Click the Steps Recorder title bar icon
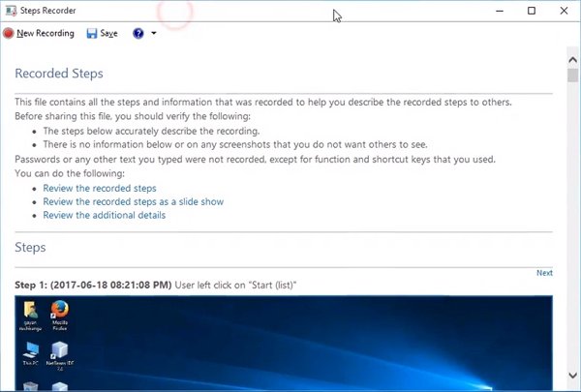 (11, 11)
